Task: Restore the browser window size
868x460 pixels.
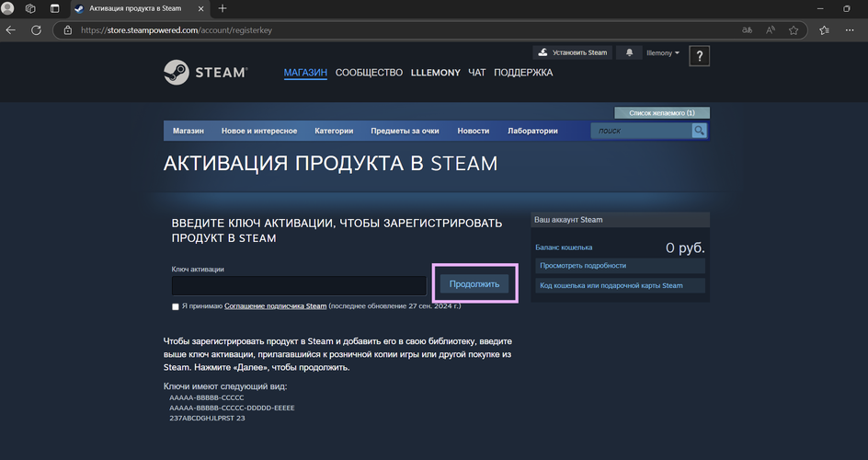Action: (847, 8)
